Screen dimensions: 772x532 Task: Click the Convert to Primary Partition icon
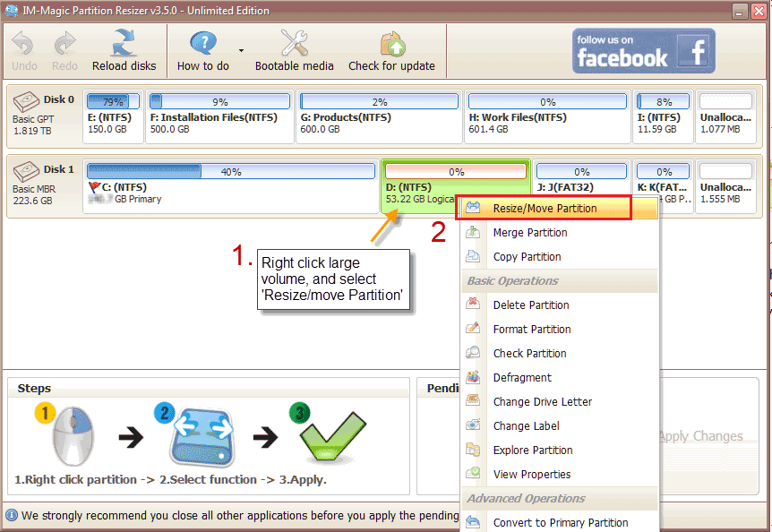[x=473, y=521]
